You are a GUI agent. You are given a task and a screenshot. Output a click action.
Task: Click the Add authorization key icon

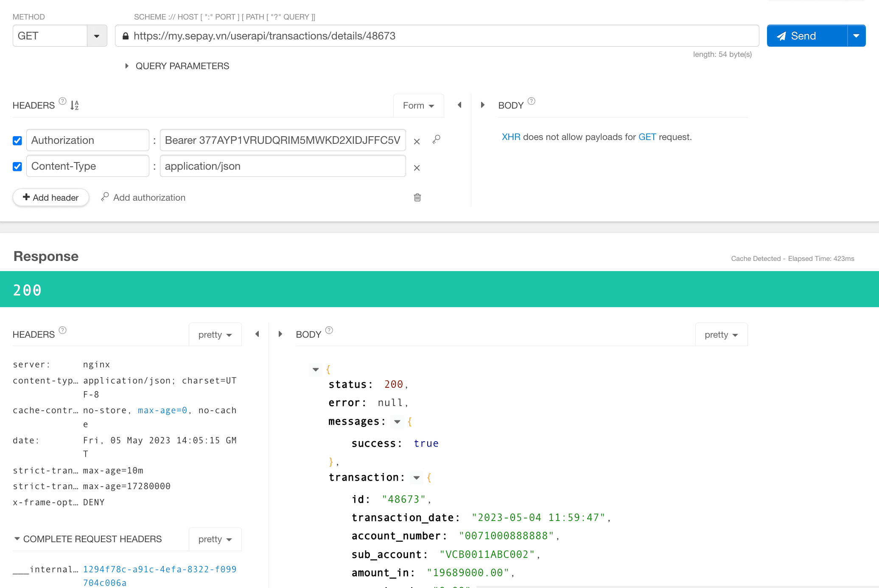coord(105,197)
